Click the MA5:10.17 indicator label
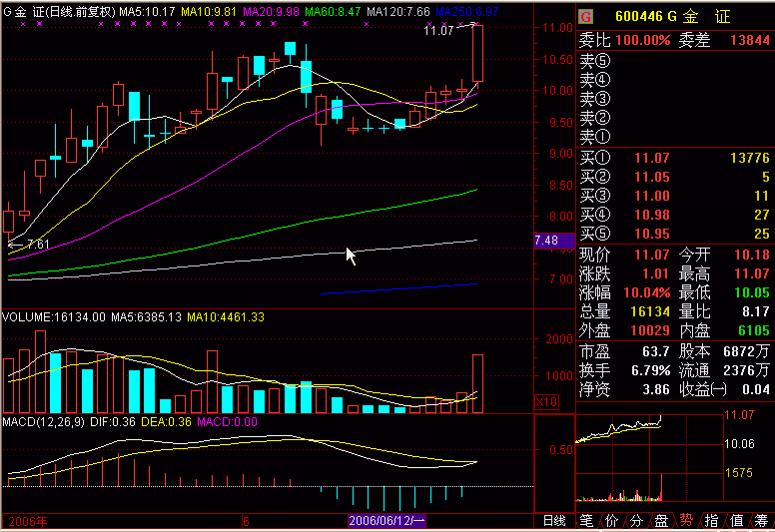775x532 pixels. (x=147, y=11)
